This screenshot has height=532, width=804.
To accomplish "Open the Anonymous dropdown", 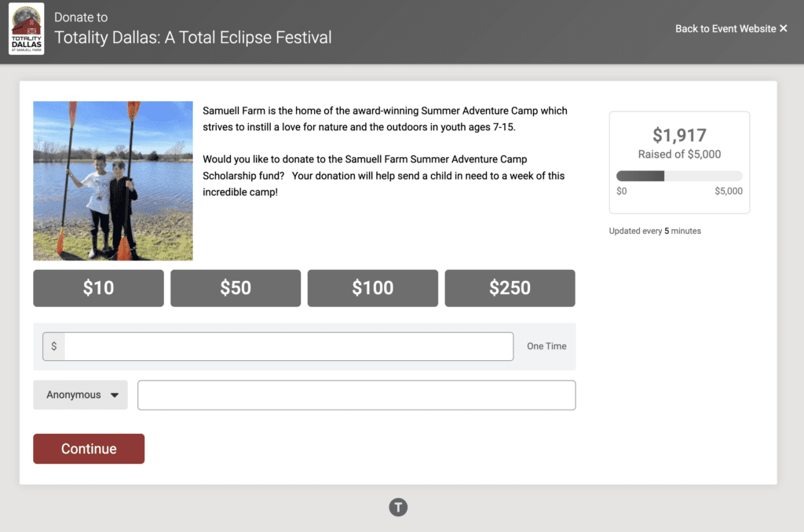I will (81, 395).
